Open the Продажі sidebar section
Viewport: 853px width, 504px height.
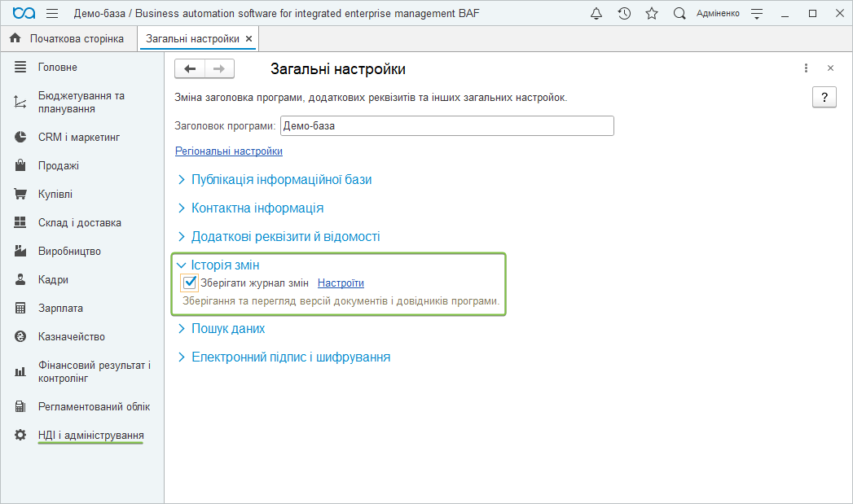click(x=58, y=165)
